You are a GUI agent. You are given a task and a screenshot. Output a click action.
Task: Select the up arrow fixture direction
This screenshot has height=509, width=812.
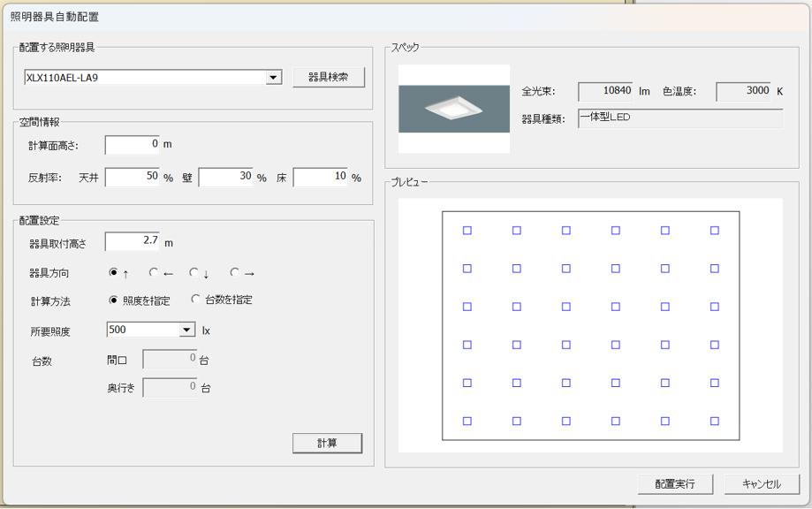tap(113, 273)
